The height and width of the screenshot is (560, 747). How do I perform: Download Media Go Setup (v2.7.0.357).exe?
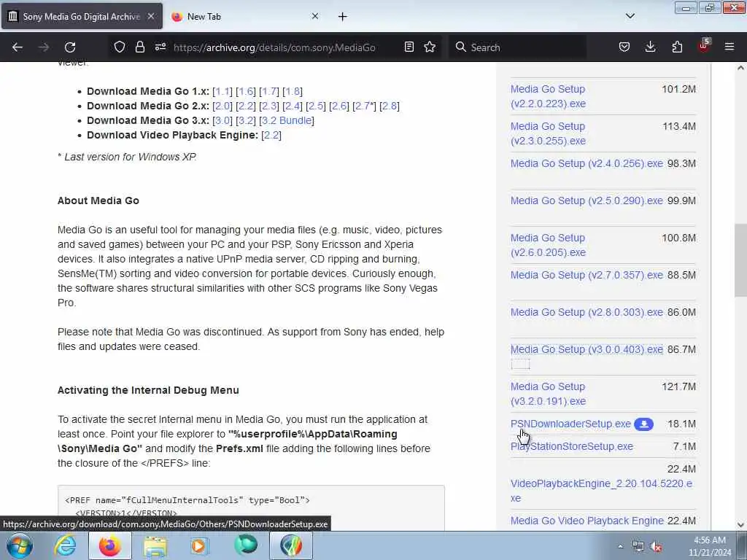click(587, 275)
